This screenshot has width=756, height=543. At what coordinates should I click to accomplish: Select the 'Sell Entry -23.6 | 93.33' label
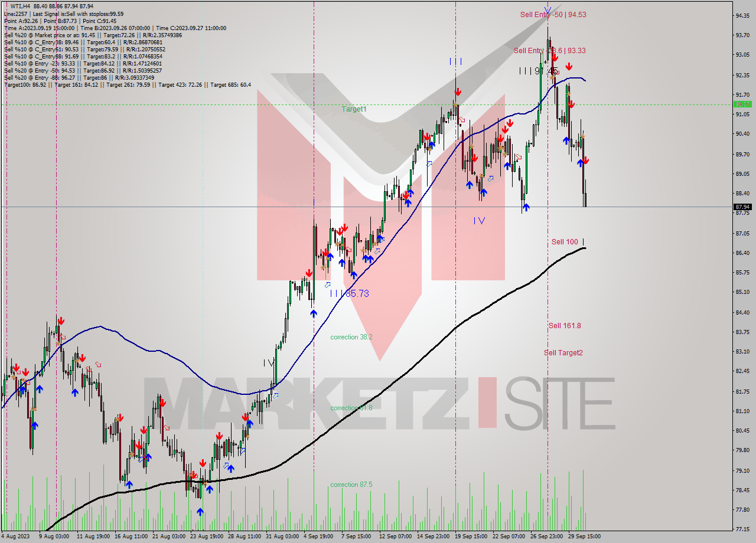tap(549, 51)
